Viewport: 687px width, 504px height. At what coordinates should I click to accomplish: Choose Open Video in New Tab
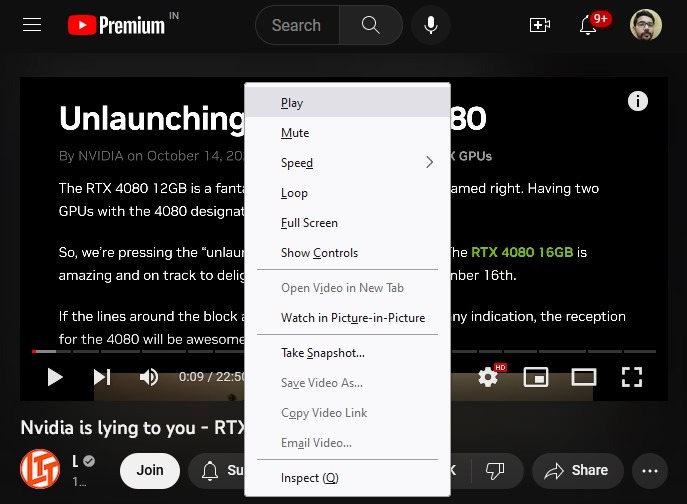click(x=347, y=288)
